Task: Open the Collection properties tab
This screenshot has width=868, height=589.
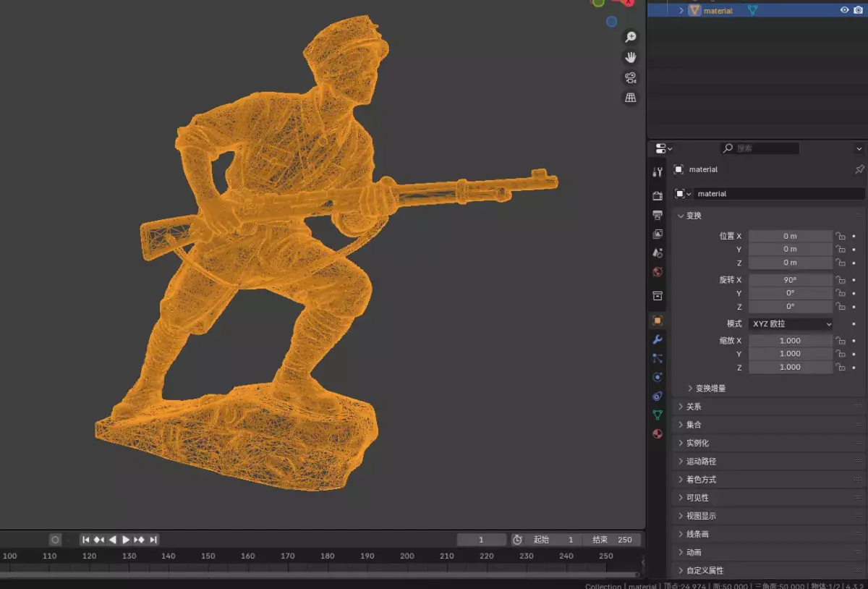Action: point(658,296)
